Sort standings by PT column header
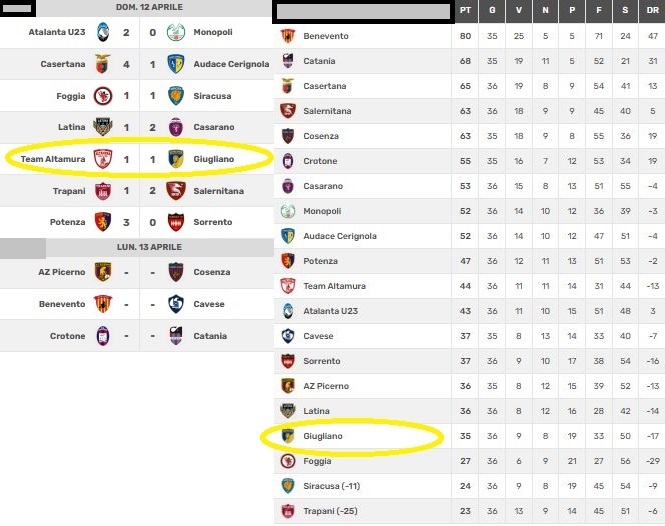The width and height of the screenshot is (665, 526). [465, 10]
